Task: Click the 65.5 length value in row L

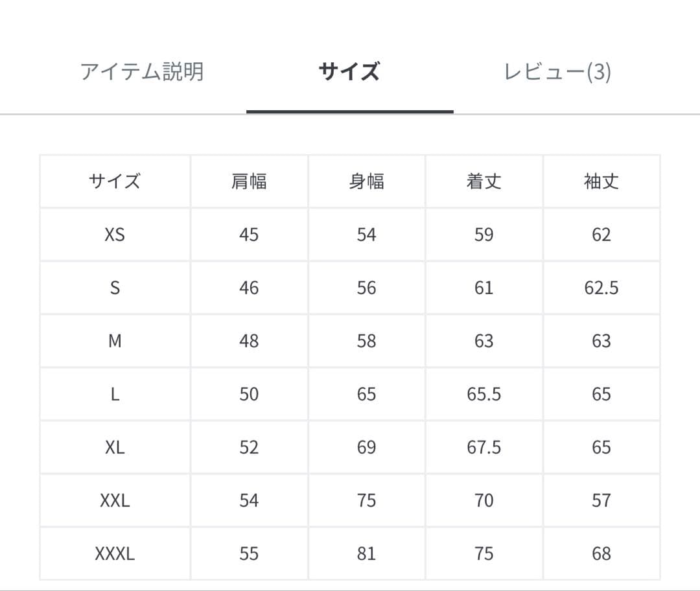Action: tap(484, 394)
